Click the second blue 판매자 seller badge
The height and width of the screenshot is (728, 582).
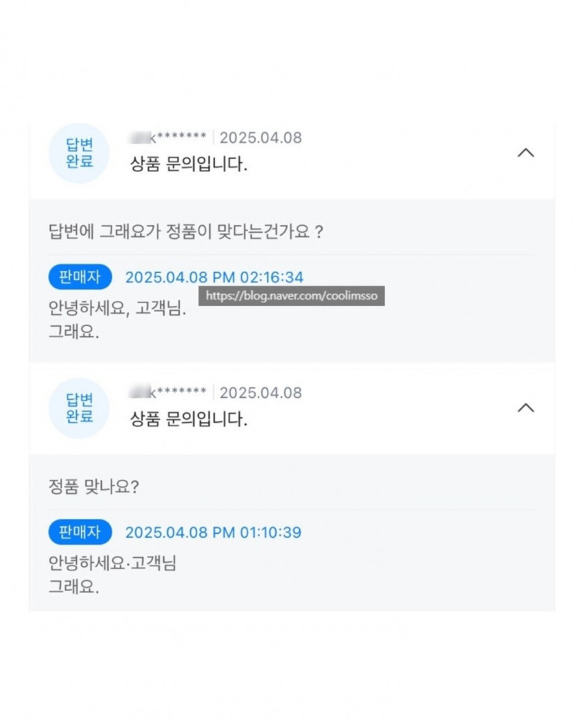pos(80,532)
